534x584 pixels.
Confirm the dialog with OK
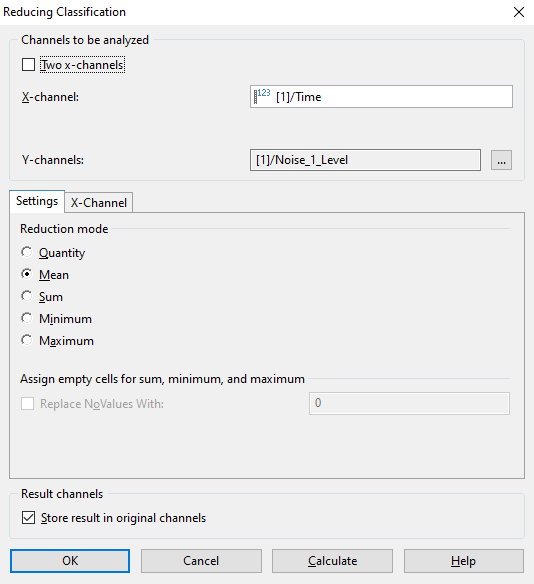coord(70,561)
